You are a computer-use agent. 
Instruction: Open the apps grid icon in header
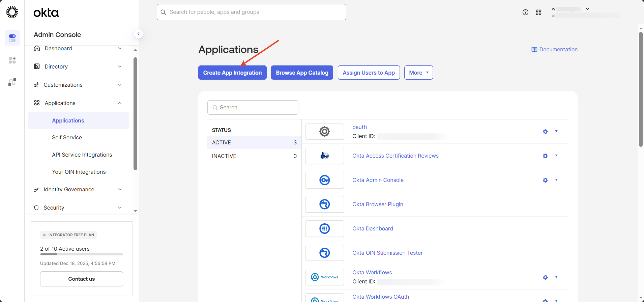point(538,12)
